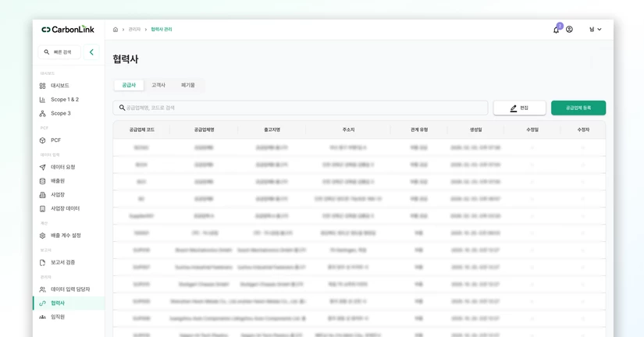Click the supplier name/code search field

click(x=301, y=108)
